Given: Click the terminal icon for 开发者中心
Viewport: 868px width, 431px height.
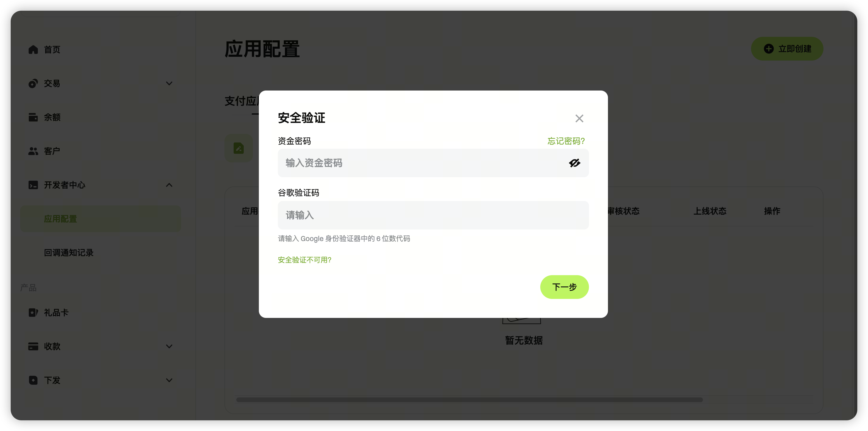Looking at the screenshot, I should 33,185.
